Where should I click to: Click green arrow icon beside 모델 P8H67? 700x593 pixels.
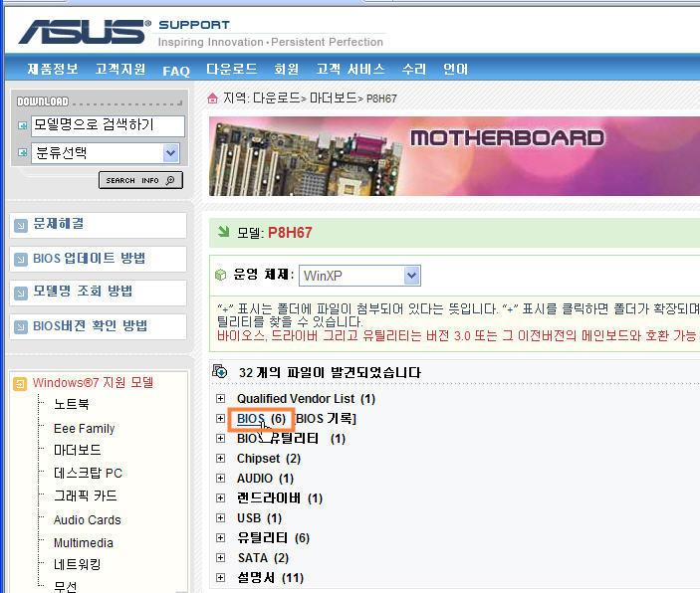(223, 232)
